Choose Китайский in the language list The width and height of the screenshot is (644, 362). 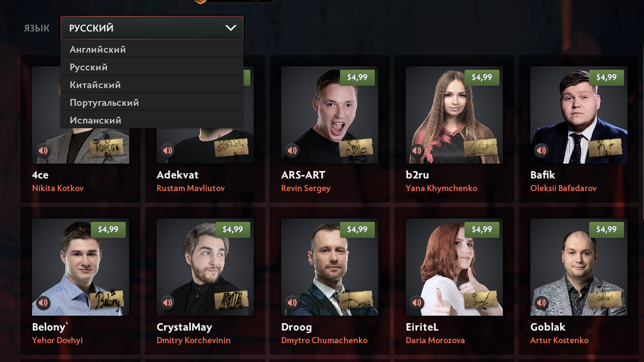pyautogui.click(x=152, y=85)
